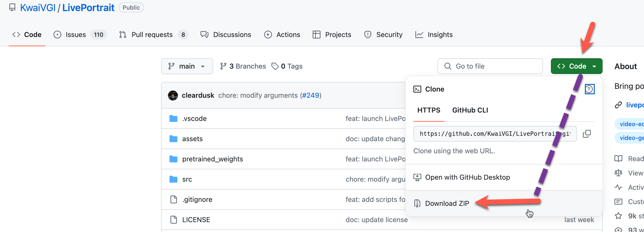Click the feat: launch LivePo text in .vscode row
The width and height of the screenshot is (644, 232).
click(375, 118)
